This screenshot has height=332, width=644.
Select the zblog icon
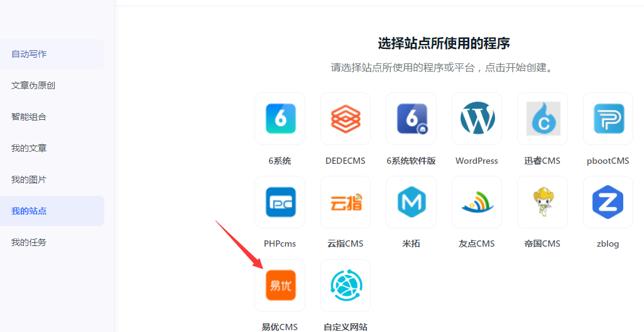tap(608, 202)
